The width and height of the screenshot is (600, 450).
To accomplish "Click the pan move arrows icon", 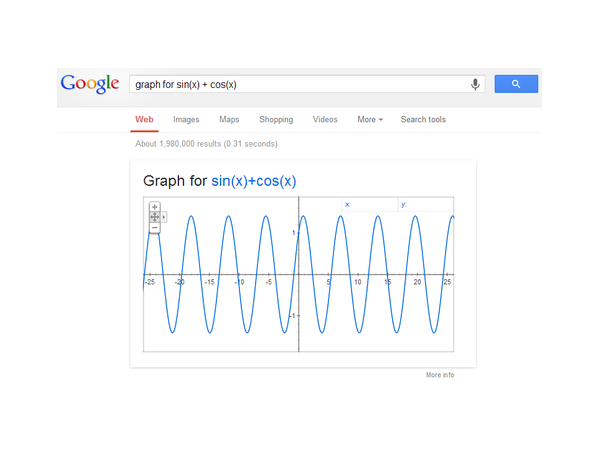I will [155, 217].
